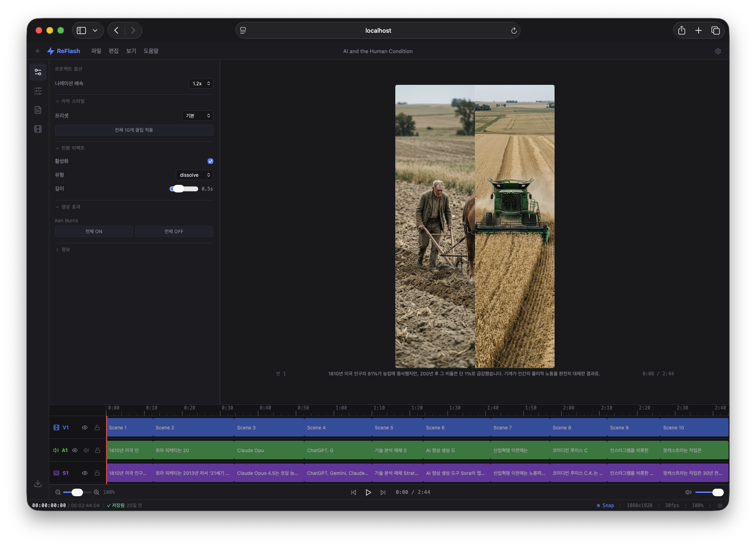This screenshot has width=756, height=546.
Task: Click the Ken Burns 전체 OFF button
Action: point(174,231)
